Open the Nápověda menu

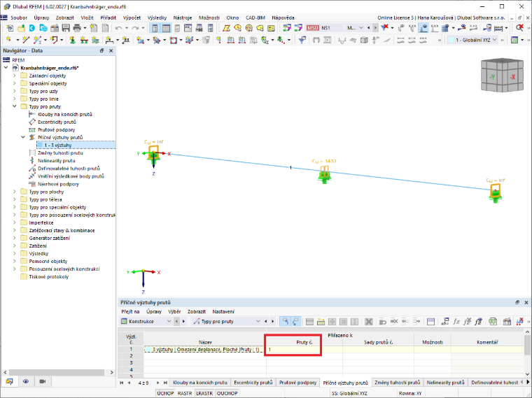tap(283, 17)
